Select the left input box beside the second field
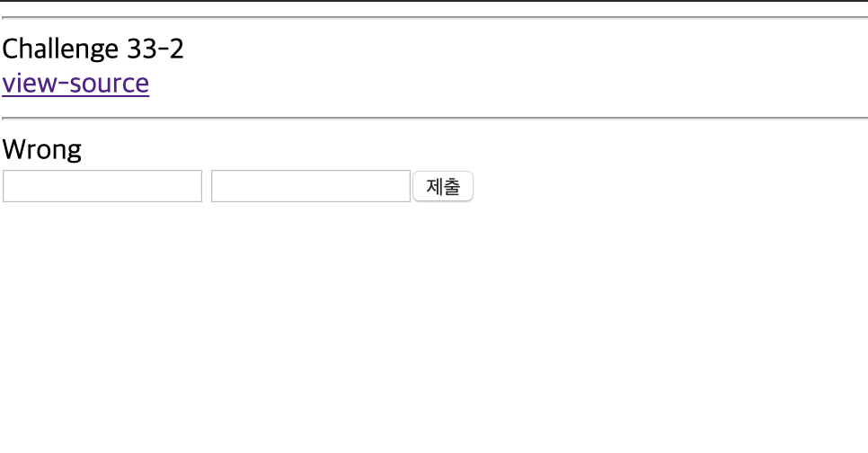The image size is (868, 453). [102, 186]
